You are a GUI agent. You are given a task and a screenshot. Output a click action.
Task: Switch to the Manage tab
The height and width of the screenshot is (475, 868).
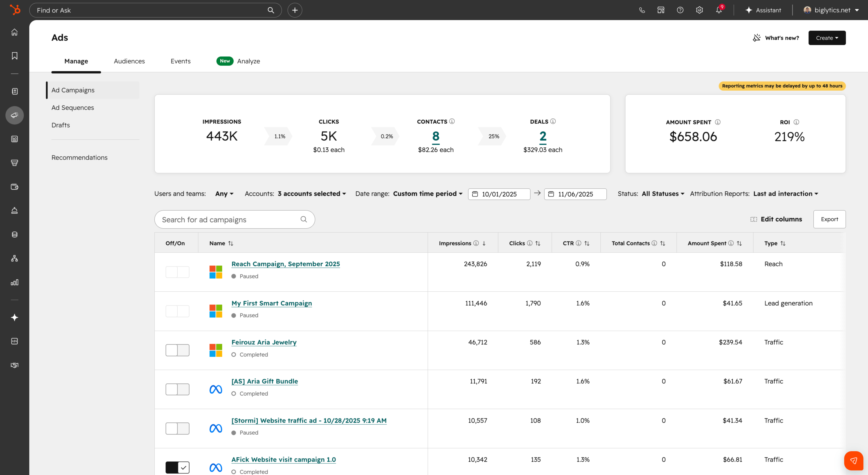click(x=76, y=61)
